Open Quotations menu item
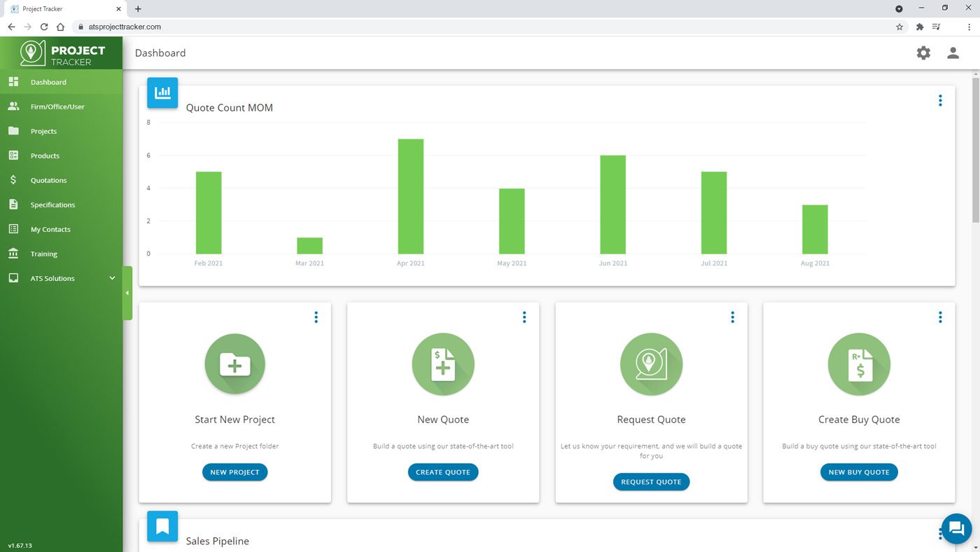The height and width of the screenshot is (552, 980). pyautogui.click(x=61, y=180)
